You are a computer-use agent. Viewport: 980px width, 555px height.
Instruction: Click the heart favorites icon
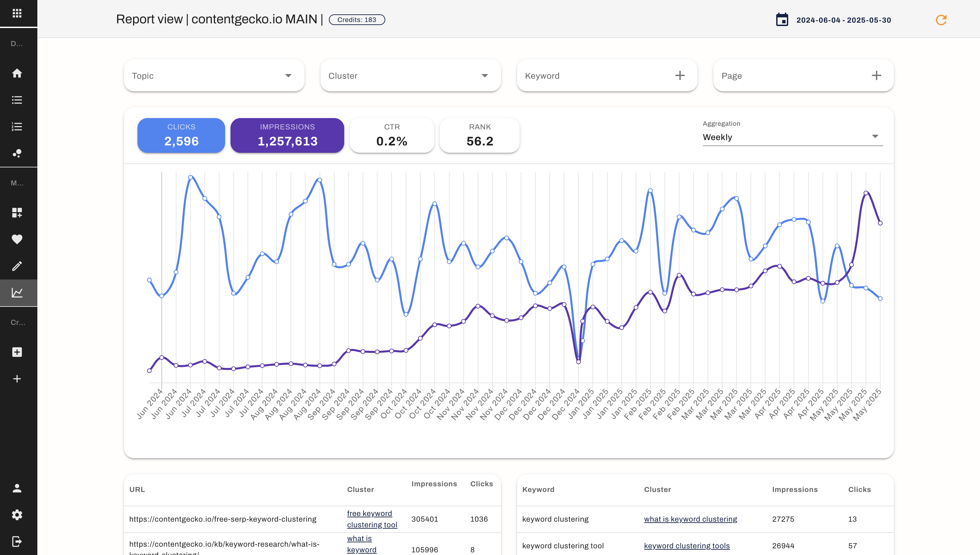17,239
